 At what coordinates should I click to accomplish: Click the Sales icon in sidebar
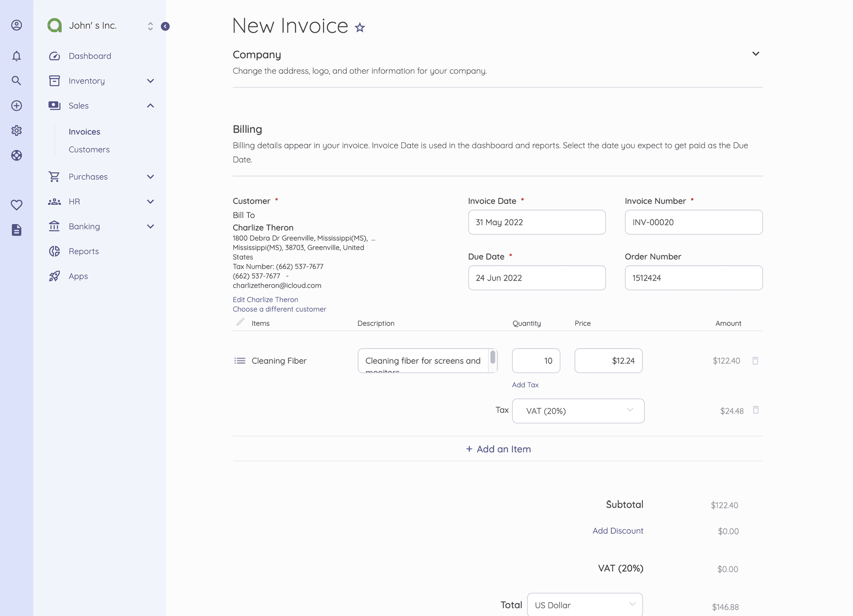click(54, 105)
